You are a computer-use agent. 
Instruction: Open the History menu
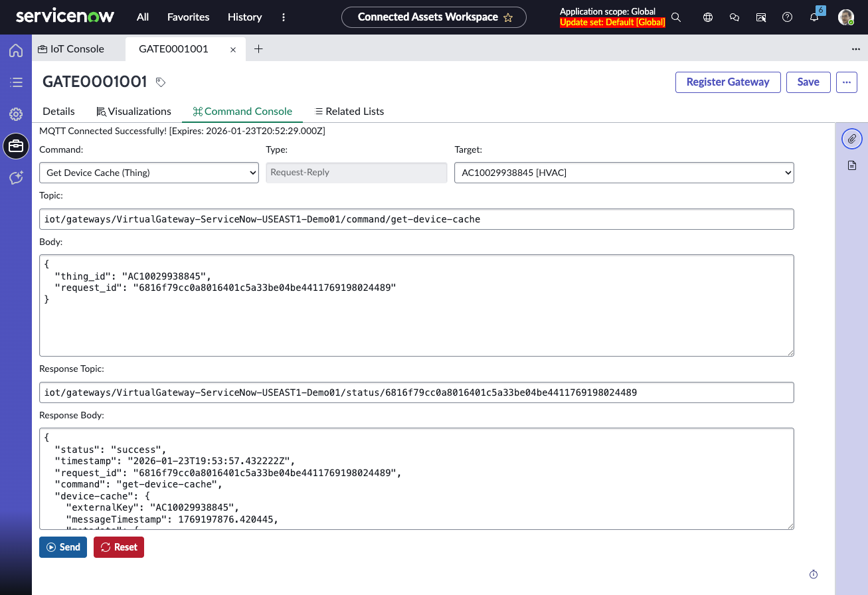coord(244,17)
